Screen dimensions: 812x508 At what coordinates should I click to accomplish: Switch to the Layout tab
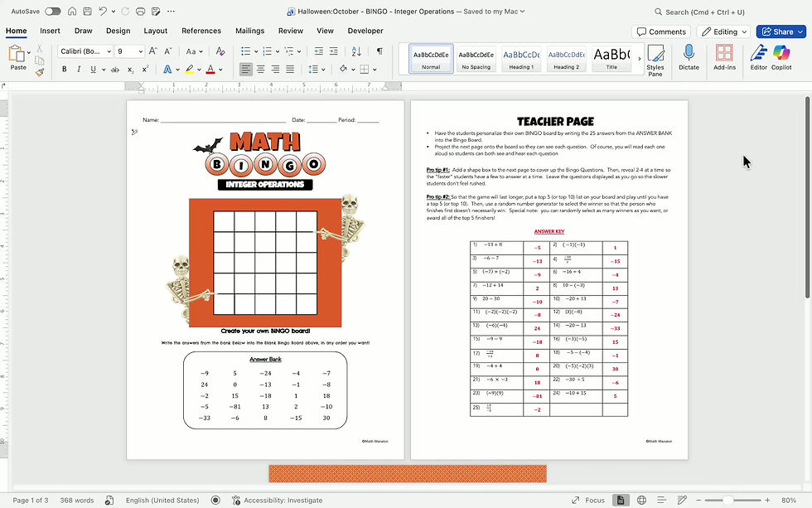(x=156, y=31)
